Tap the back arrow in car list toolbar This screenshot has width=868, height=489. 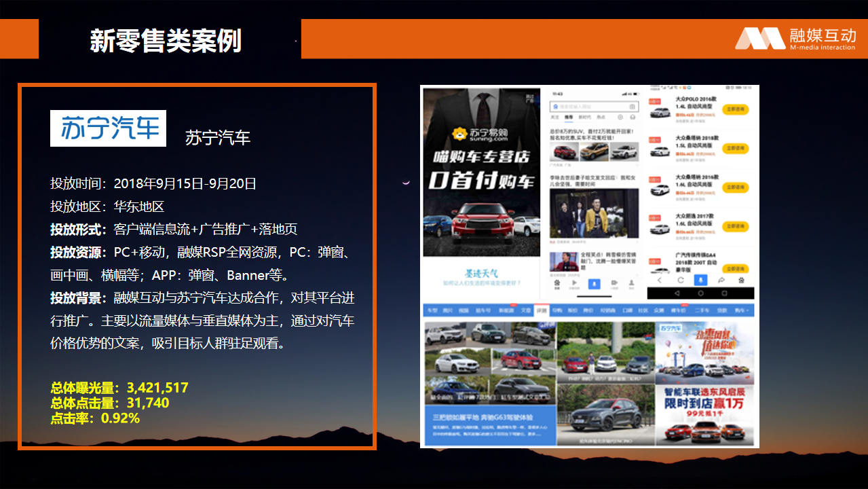tap(659, 280)
